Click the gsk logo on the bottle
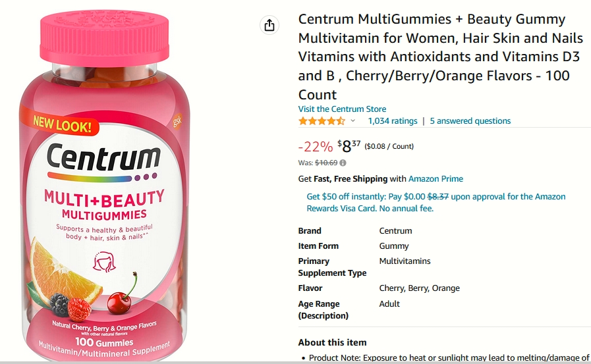Image resolution: width=591 pixels, height=364 pixels. 177,121
